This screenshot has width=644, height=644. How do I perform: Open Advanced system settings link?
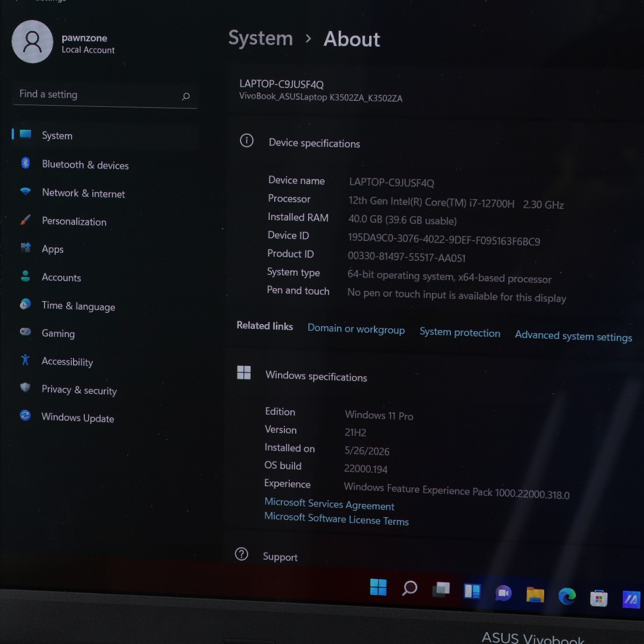573,336
